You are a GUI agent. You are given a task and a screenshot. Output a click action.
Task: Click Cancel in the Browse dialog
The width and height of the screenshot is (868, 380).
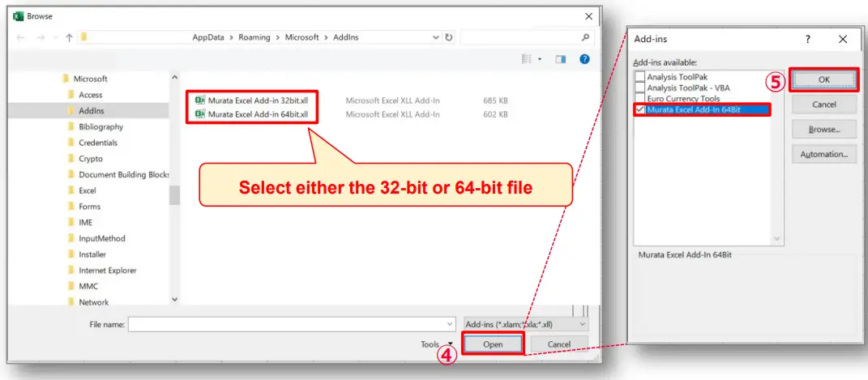click(558, 344)
